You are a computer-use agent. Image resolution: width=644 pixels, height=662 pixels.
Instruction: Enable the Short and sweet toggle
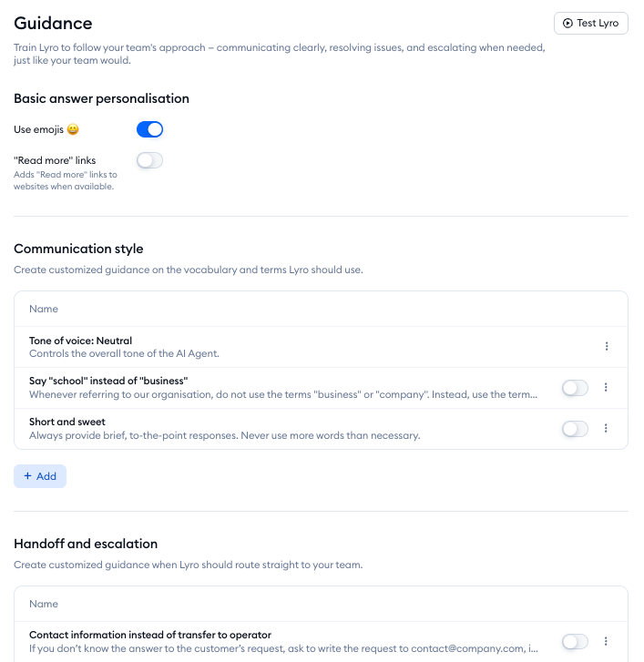click(575, 429)
